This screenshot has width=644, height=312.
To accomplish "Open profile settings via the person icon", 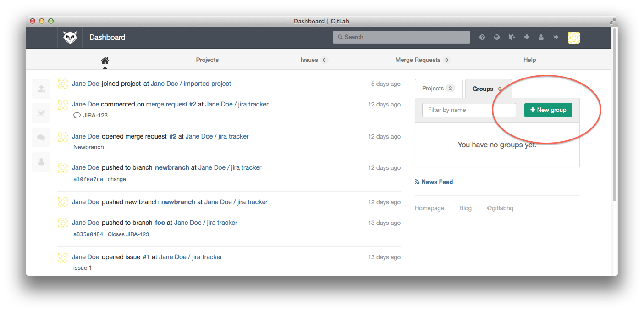I will [x=541, y=37].
